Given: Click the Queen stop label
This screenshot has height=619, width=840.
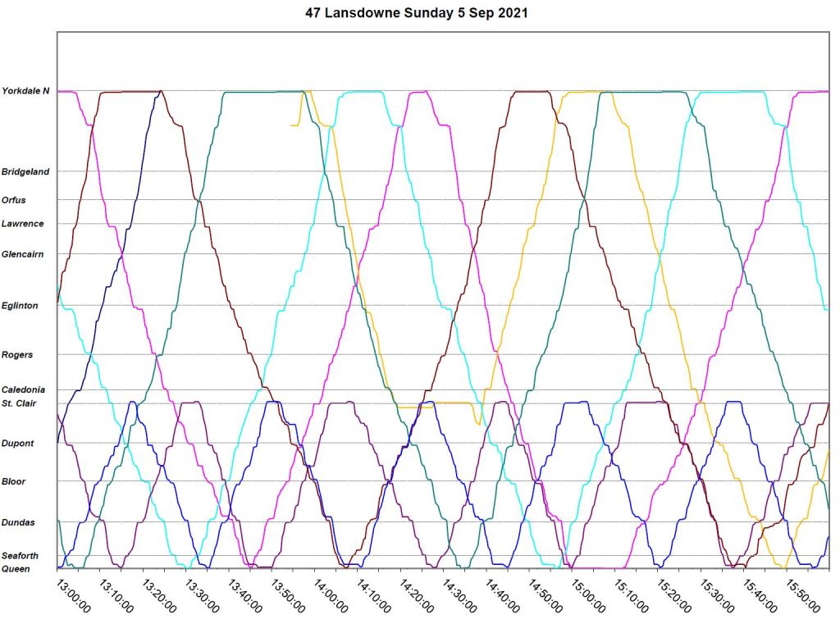Looking at the screenshot, I should [x=16, y=568].
